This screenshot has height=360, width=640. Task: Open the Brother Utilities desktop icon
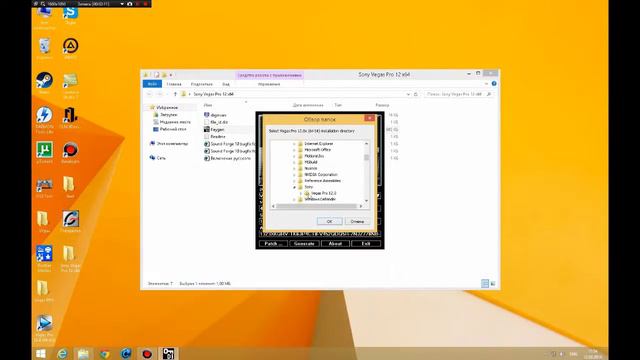click(x=44, y=258)
